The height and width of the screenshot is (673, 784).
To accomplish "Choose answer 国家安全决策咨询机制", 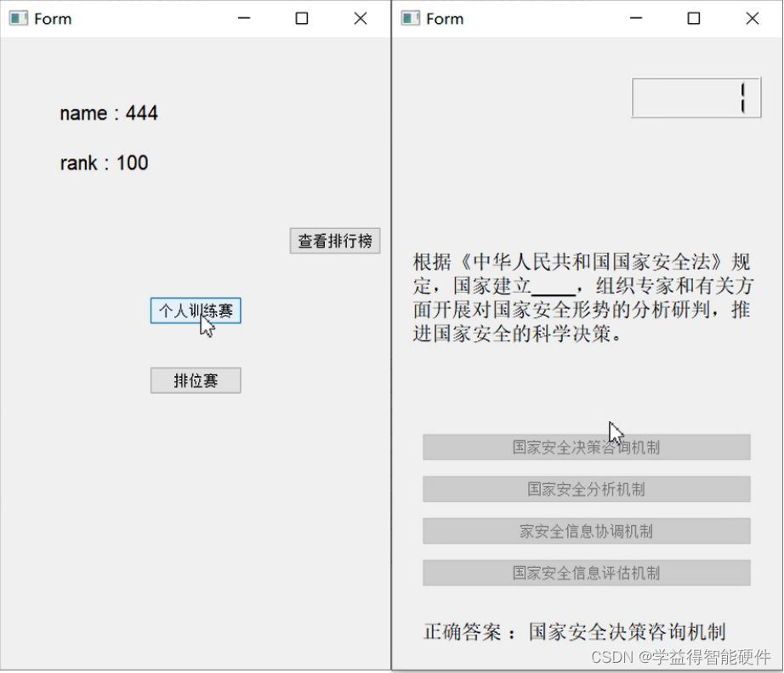I will [587, 447].
